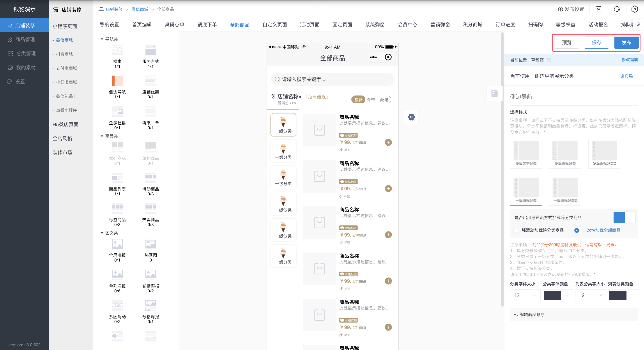The width and height of the screenshot is (644, 350).
Task: Select the 侧边导航 component icon
Action: tap(117, 81)
